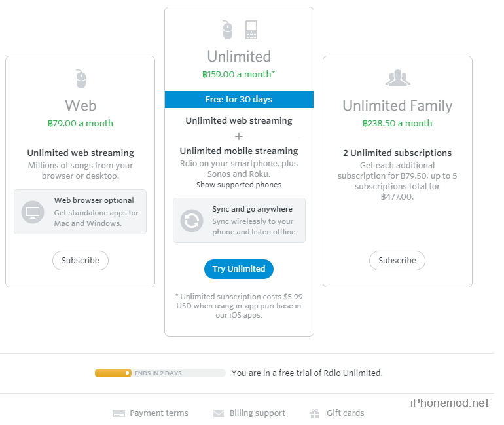The image size is (504, 425).
Task: Open the Show supported phones link
Action: [x=239, y=185]
